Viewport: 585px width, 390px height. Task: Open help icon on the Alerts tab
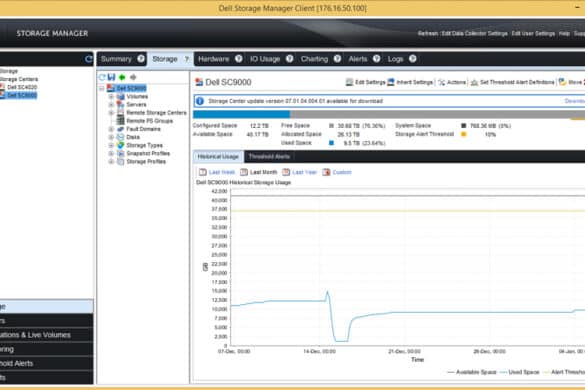click(x=376, y=59)
